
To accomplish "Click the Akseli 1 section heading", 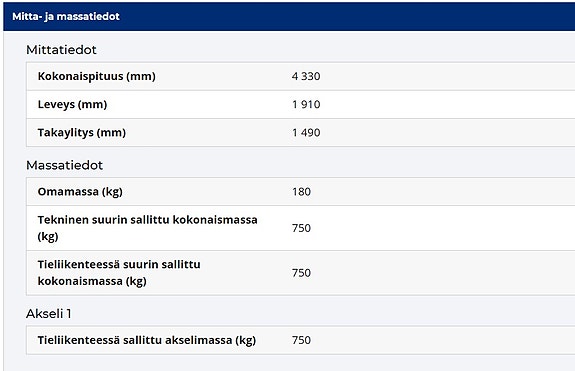I will (x=48, y=314).
